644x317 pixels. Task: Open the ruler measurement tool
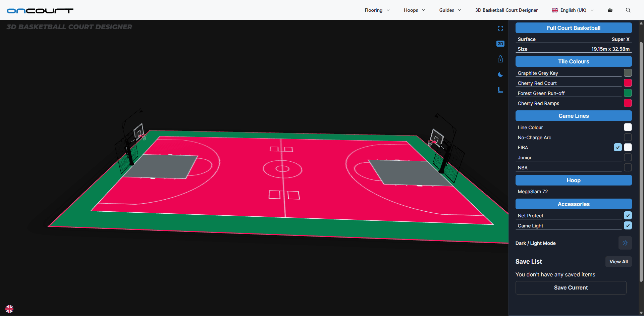(x=500, y=90)
